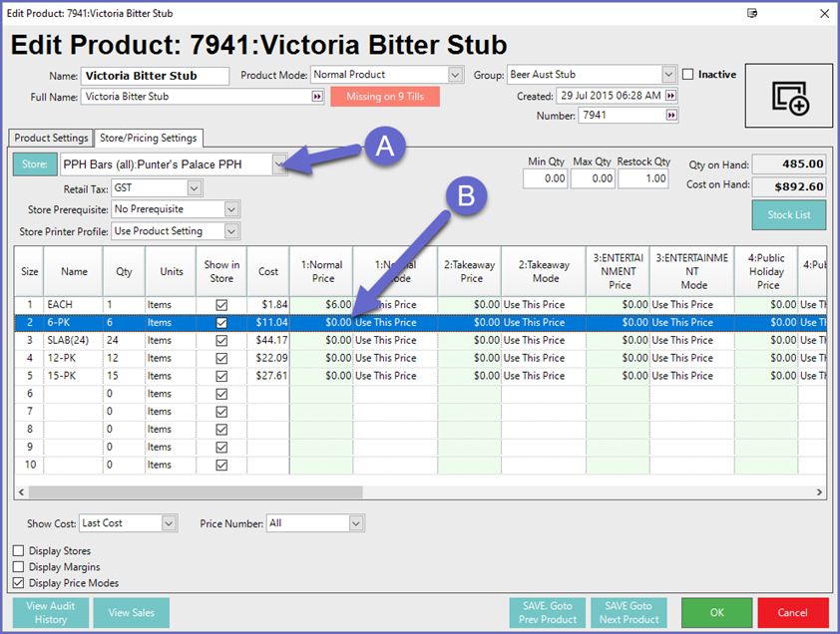Click the Number field arrow icon
The image size is (840, 634).
pos(670,115)
